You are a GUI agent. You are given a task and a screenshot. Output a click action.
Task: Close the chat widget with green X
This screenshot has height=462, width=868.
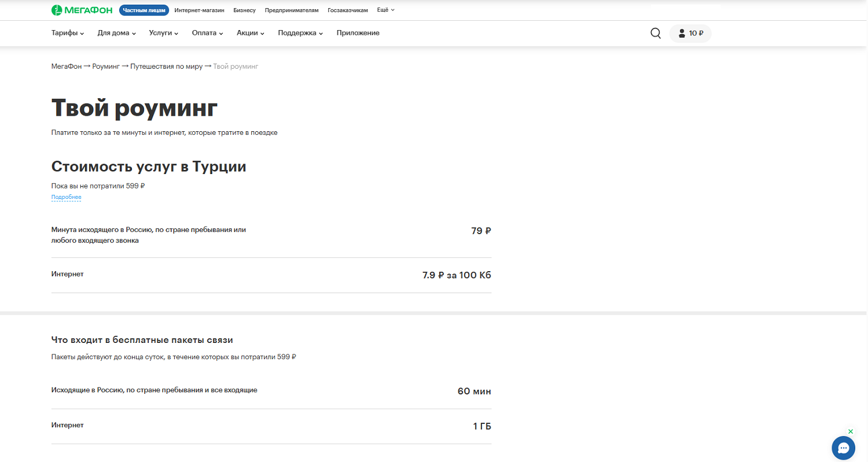pos(850,431)
